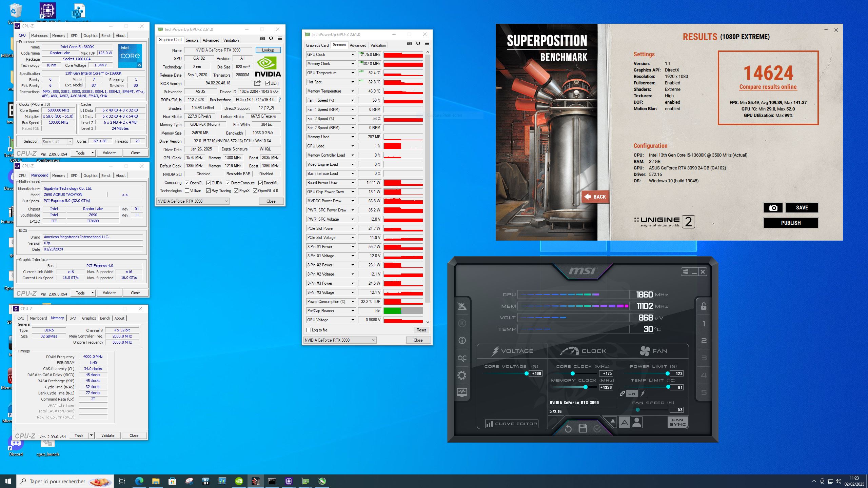Toggle the Vulkan checkbox in GPU-Z
This screenshot has height=488, width=868.
coord(187,191)
